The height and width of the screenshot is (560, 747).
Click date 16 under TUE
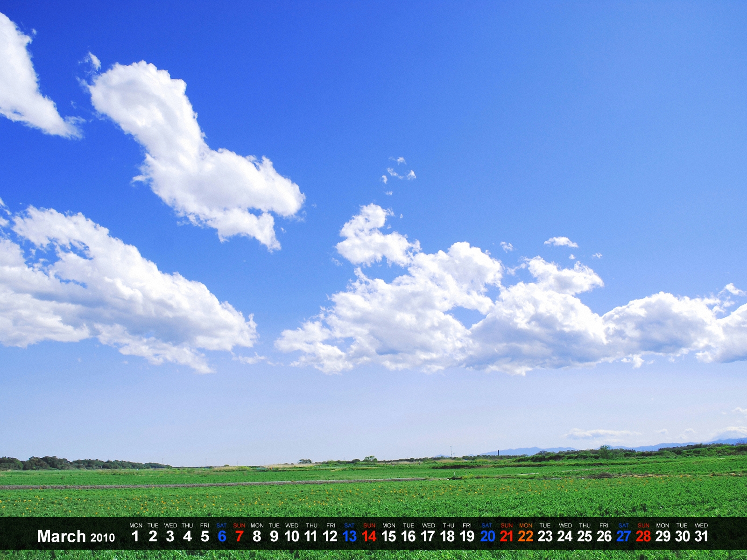[409, 536]
